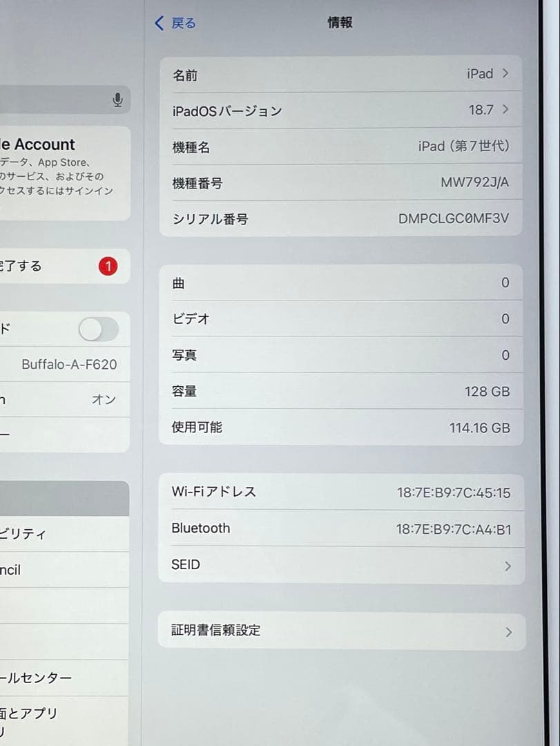Expand the iPadOSバージョン 18.7 row
Screen dimensions: 560x746
[x=341, y=110]
